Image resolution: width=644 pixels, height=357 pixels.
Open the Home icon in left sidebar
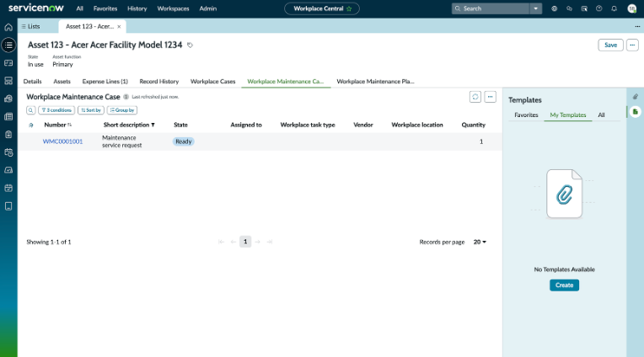(x=8, y=27)
